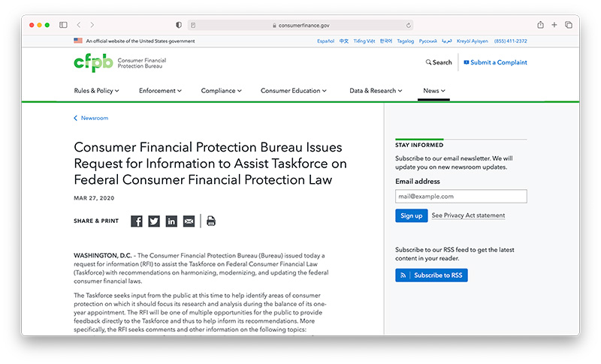Open Consumer Education dropdown menu

tap(294, 91)
